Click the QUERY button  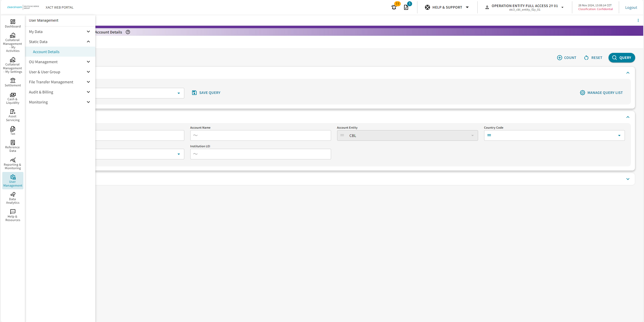click(x=621, y=58)
